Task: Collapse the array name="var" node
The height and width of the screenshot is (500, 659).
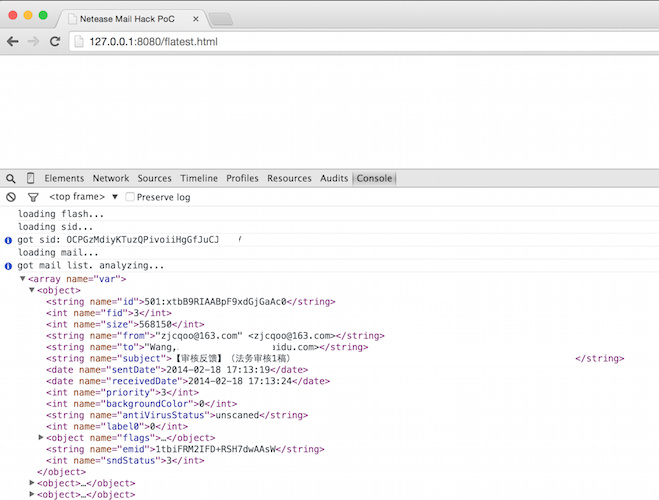Action: (x=22, y=278)
